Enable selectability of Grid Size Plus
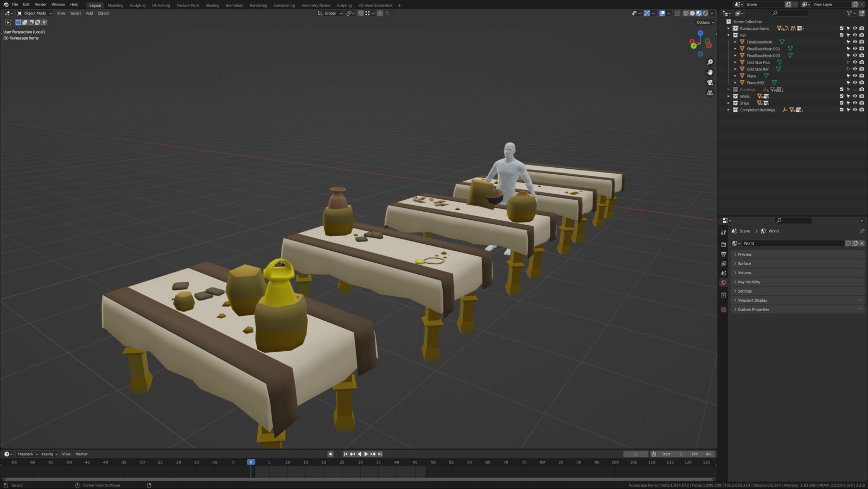Image resolution: width=868 pixels, height=489 pixels. (848, 62)
